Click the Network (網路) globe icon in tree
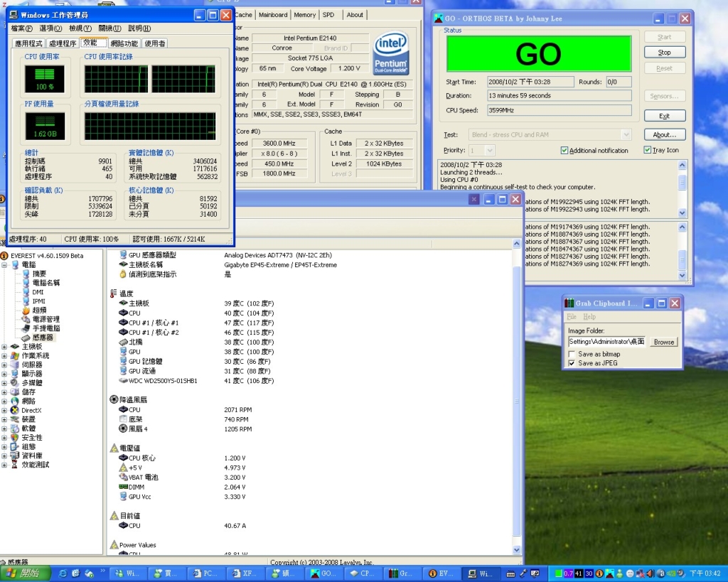The image size is (728, 582). [x=15, y=401]
